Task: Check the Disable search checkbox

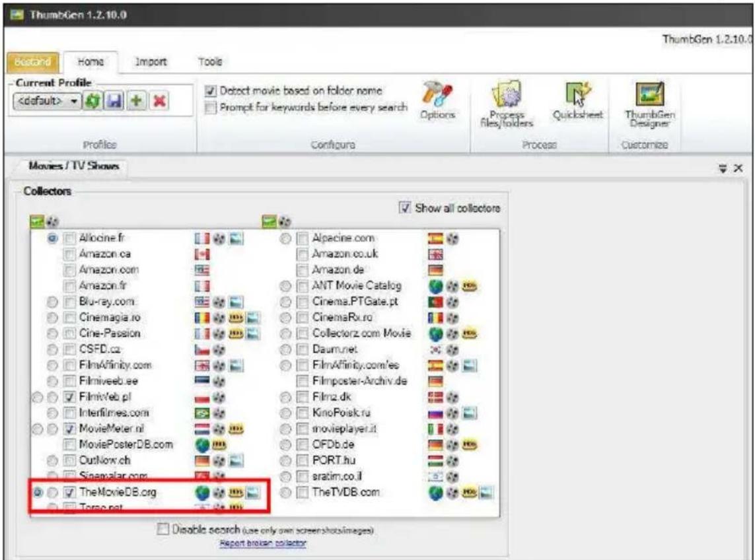Action: tap(162, 529)
